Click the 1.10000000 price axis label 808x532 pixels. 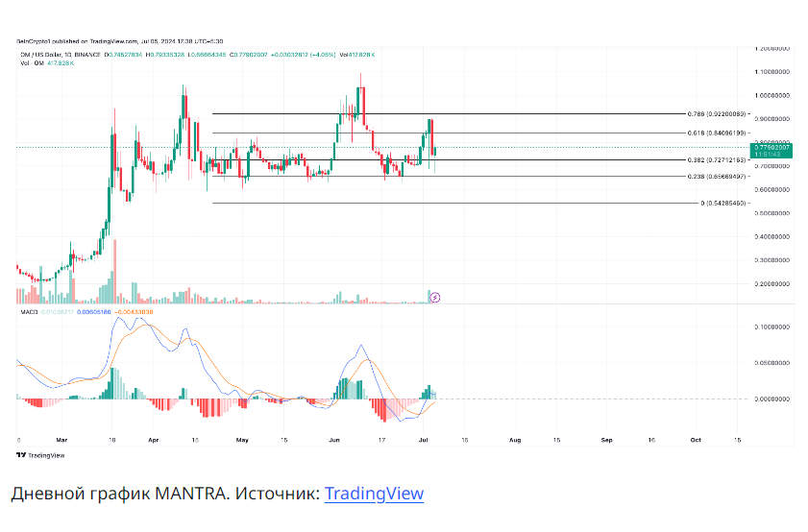[771, 72]
